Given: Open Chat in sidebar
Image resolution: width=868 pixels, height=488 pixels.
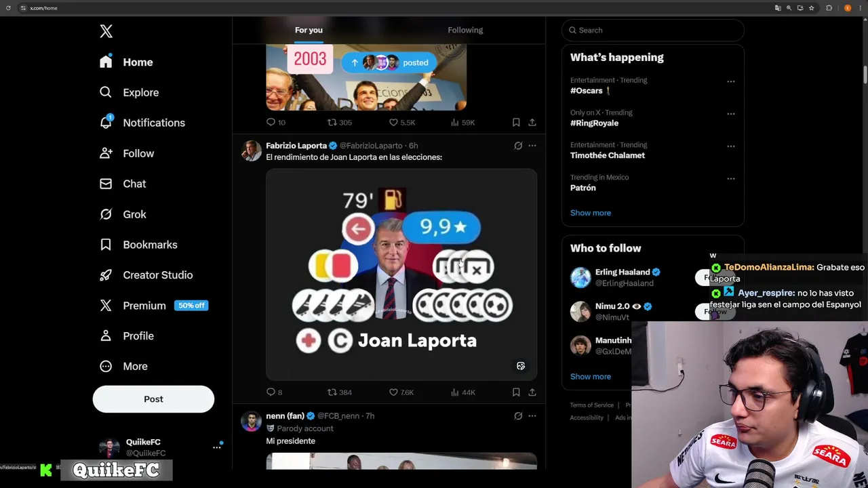Looking at the screenshot, I should click(123, 184).
